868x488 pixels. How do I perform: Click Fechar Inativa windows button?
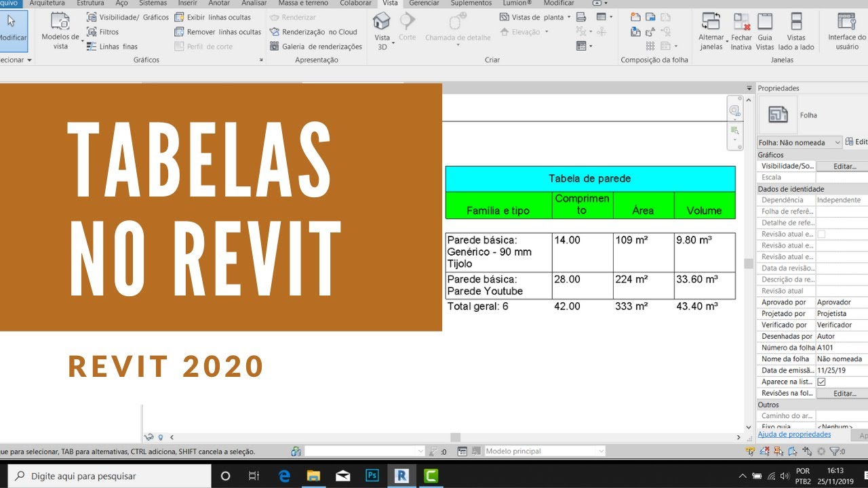(x=741, y=31)
